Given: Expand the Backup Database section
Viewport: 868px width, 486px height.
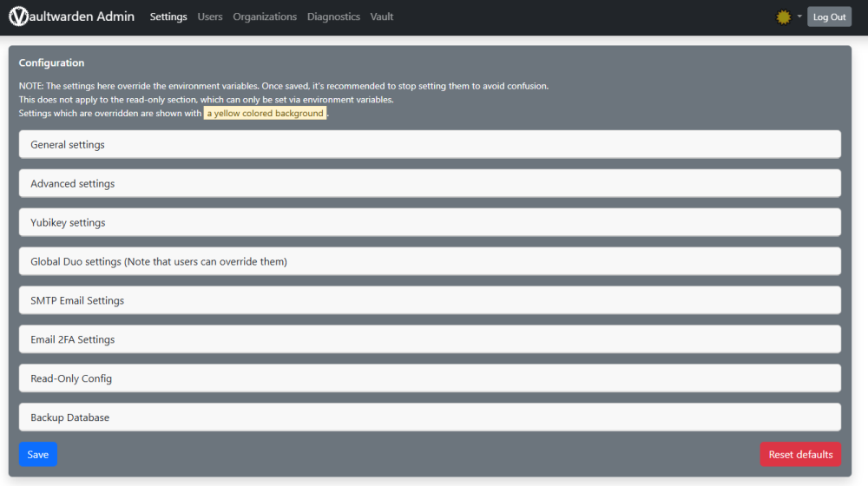Looking at the screenshot, I should coord(430,417).
